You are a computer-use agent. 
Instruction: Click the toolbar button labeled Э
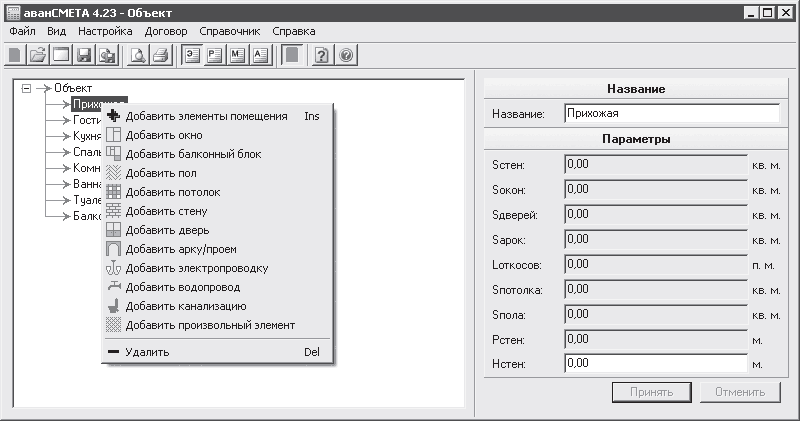192,55
